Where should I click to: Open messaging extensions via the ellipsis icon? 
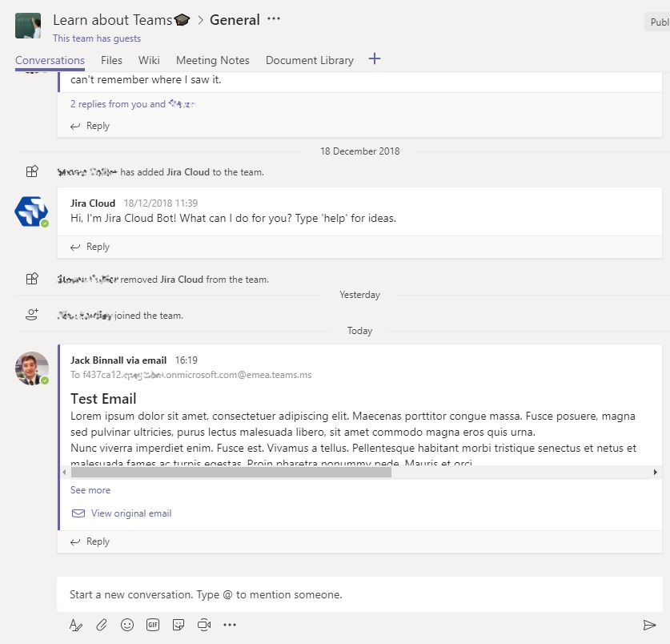point(230,624)
